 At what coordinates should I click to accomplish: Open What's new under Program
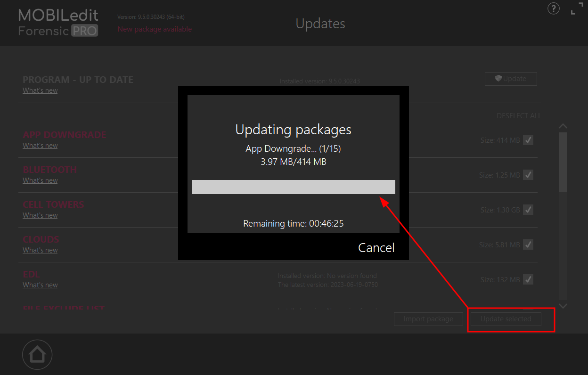(40, 90)
